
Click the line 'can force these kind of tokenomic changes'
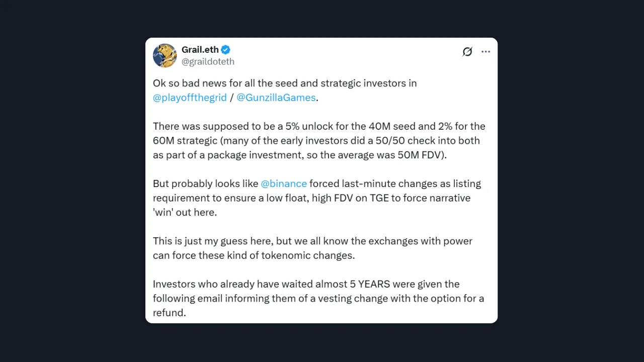(254, 255)
